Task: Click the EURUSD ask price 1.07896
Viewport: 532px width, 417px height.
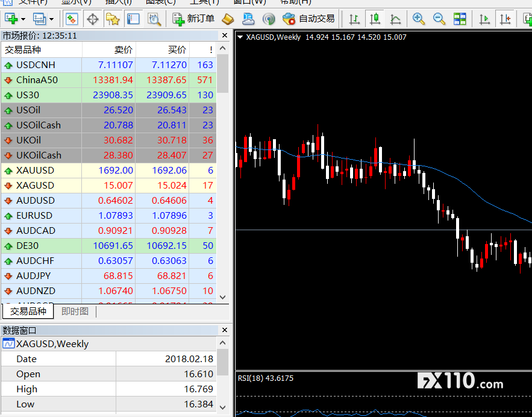Action: 169,216
